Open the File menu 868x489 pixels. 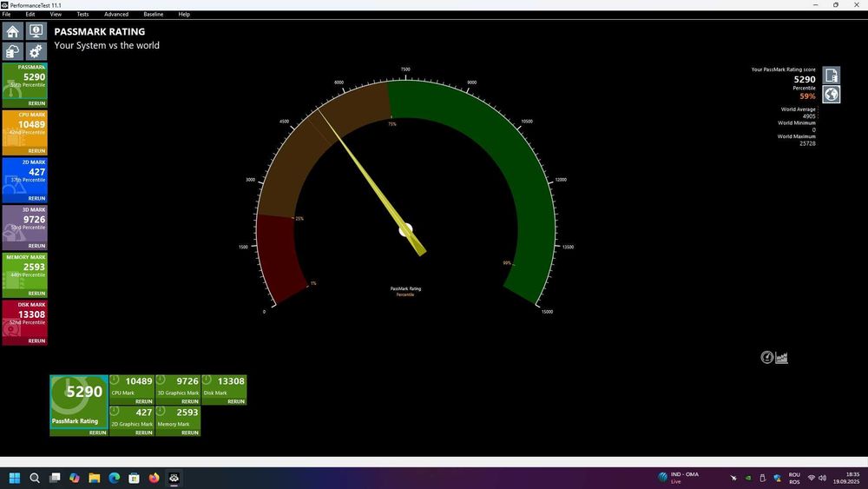click(7, 15)
